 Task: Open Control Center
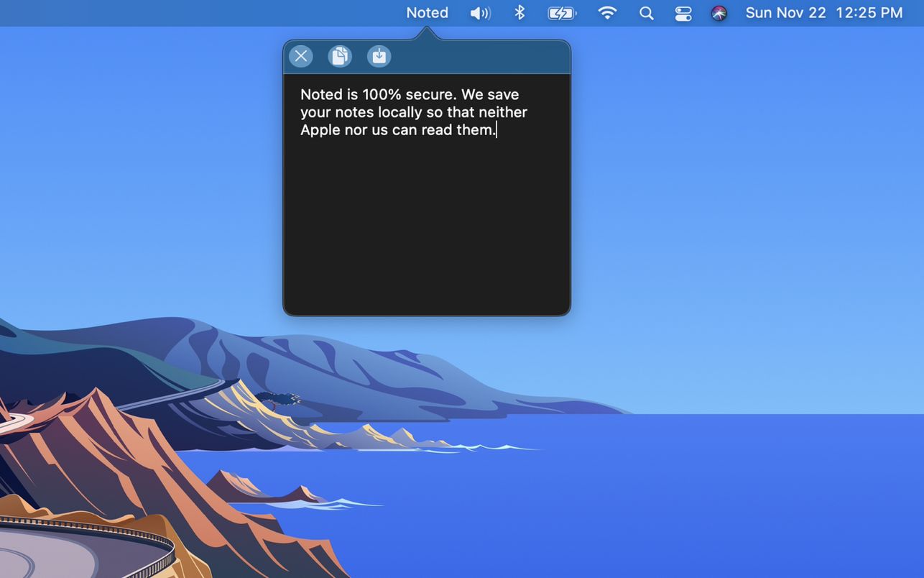point(682,12)
